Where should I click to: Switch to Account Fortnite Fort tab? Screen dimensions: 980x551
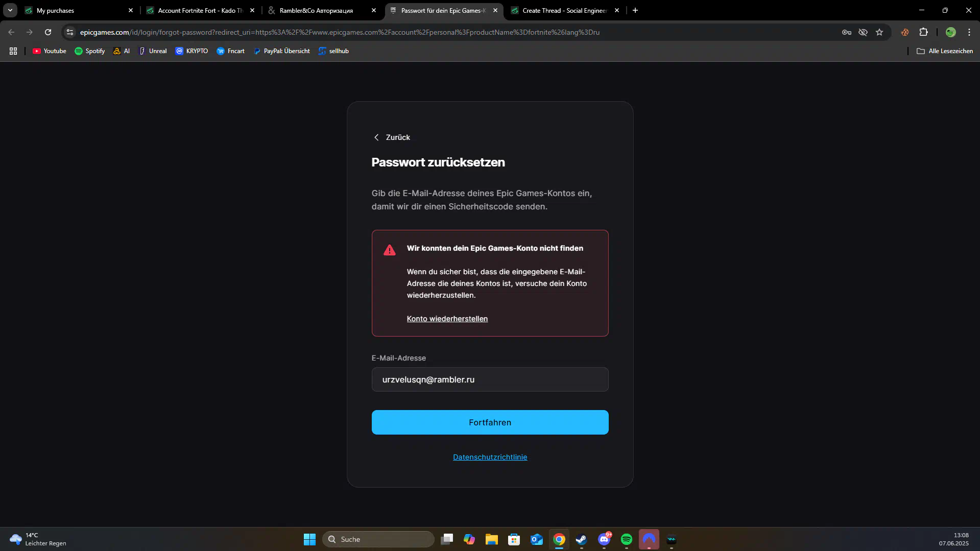200,10
